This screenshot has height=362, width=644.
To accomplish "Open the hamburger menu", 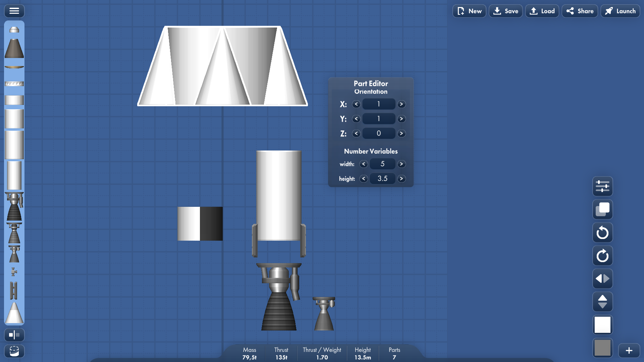I will [14, 11].
